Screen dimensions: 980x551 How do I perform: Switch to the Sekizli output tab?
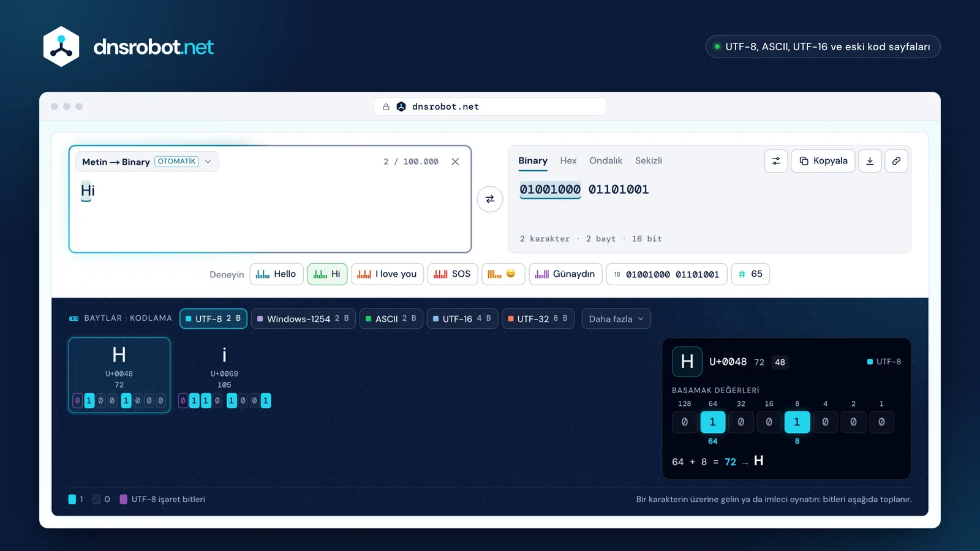pyautogui.click(x=649, y=161)
